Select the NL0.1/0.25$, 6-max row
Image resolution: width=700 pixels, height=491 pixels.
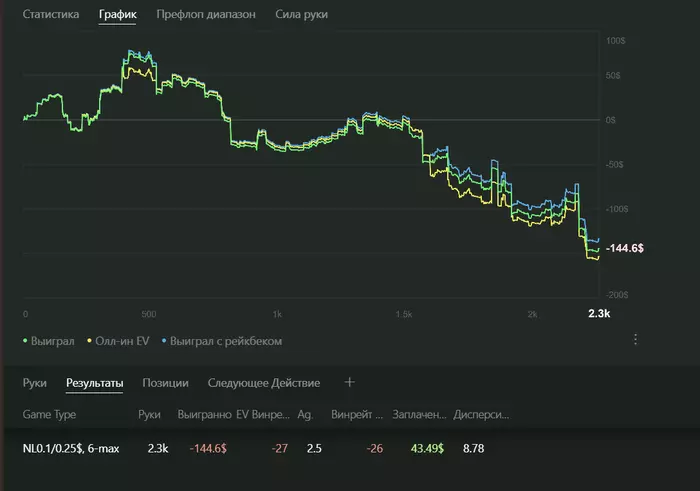[70, 448]
